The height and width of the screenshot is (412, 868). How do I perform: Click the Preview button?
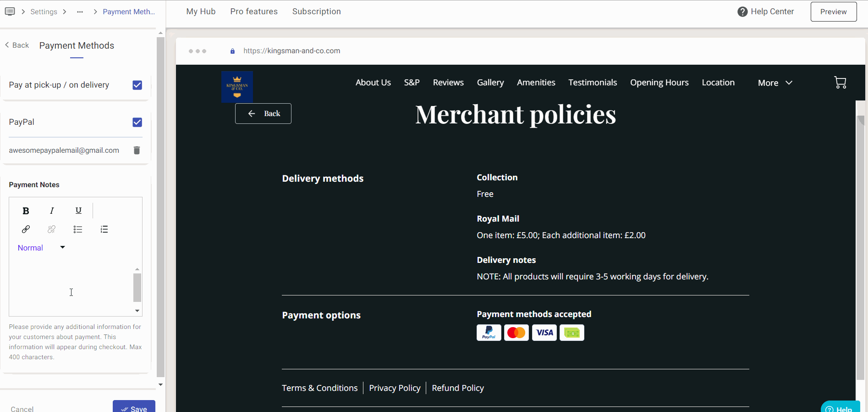coord(834,12)
